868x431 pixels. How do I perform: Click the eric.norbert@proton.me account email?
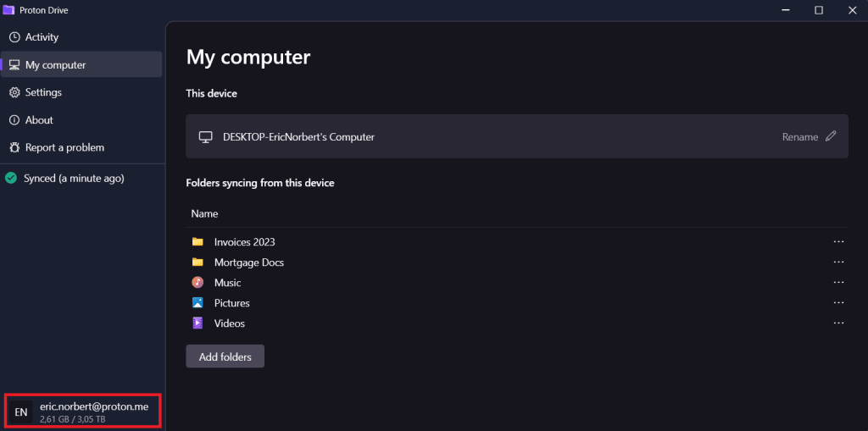click(x=94, y=406)
